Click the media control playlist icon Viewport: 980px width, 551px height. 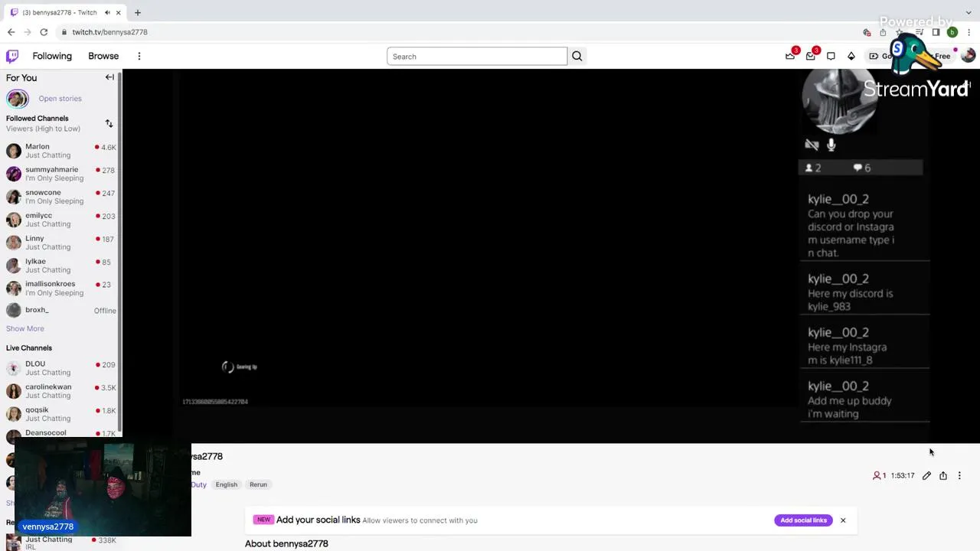tap(920, 32)
